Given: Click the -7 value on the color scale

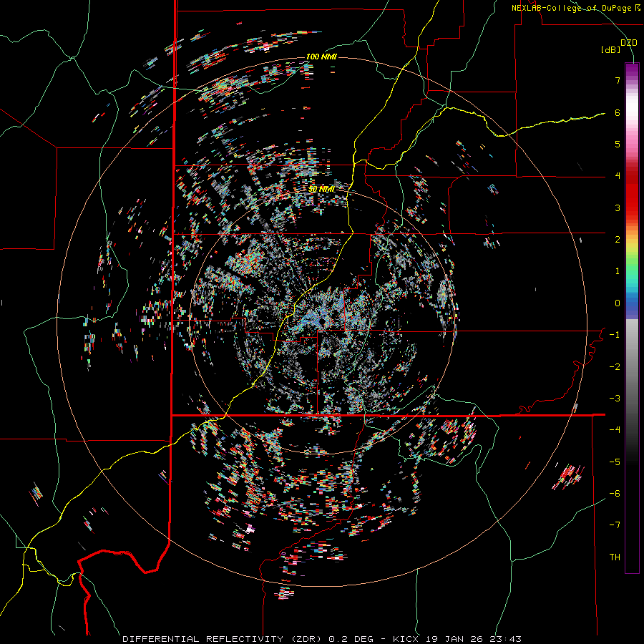Looking at the screenshot, I should coord(615,525).
